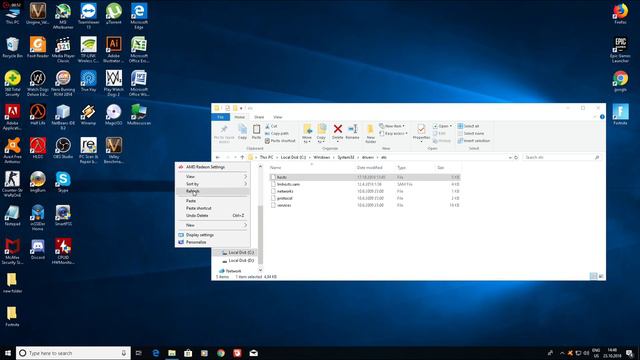Select the Recycle Bin desktop icon
Screen dimensions: 640x360
tap(12, 47)
